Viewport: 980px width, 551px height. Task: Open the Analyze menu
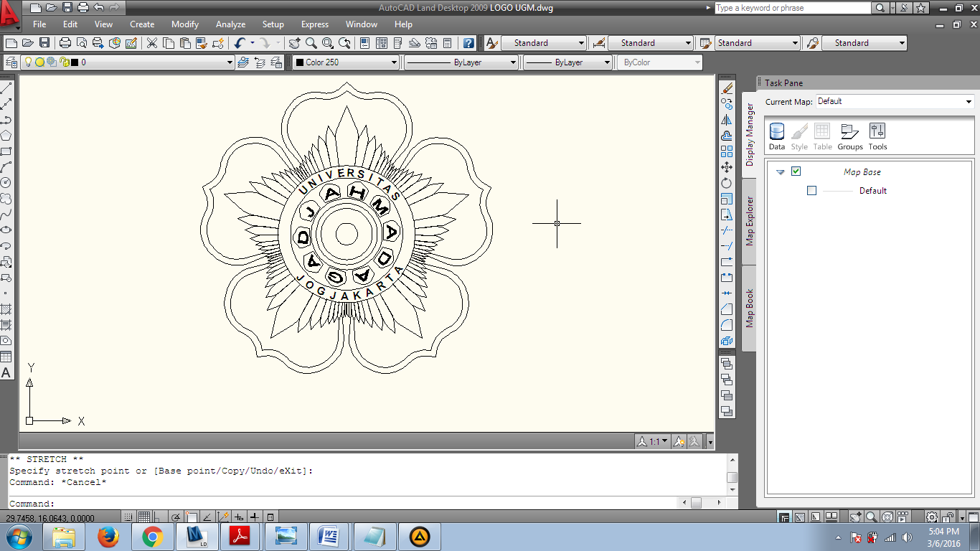coord(230,24)
